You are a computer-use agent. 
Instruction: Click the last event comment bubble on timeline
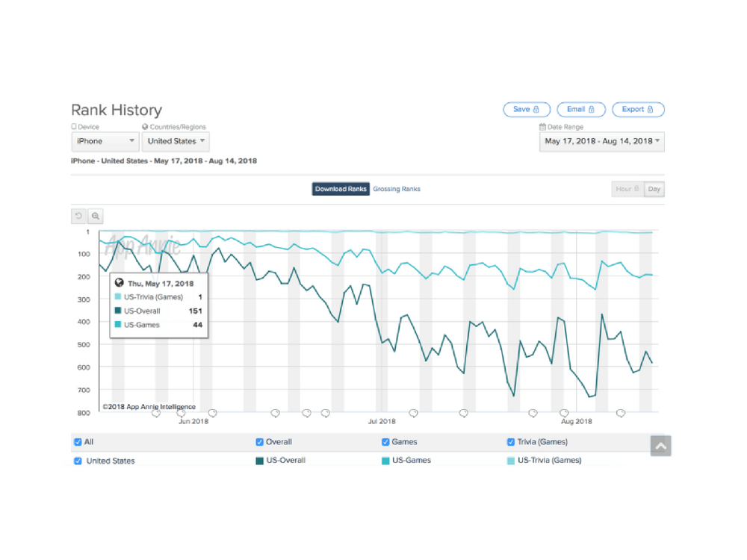coord(621,413)
